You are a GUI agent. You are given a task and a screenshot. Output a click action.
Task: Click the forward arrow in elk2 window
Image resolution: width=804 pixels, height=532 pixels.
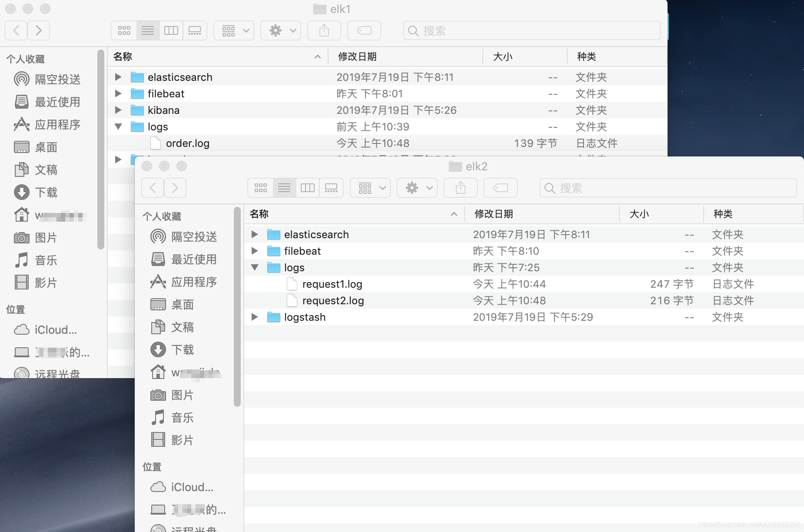click(x=175, y=188)
